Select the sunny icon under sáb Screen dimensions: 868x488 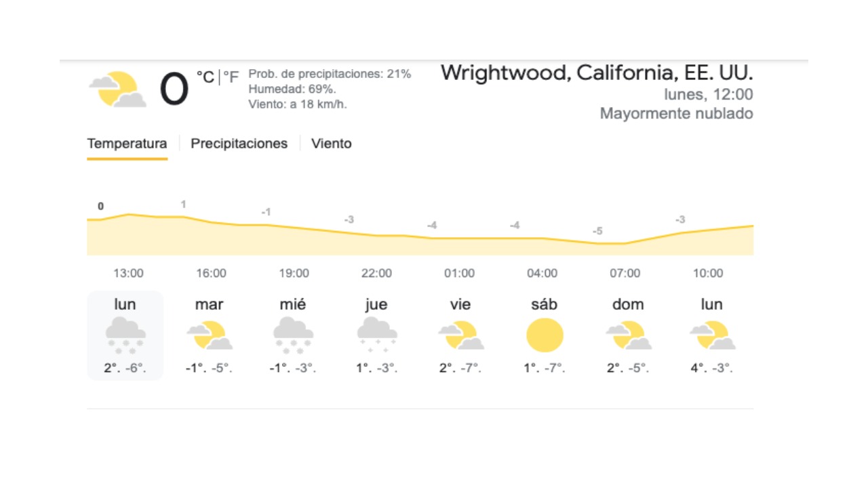pyautogui.click(x=545, y=335)
